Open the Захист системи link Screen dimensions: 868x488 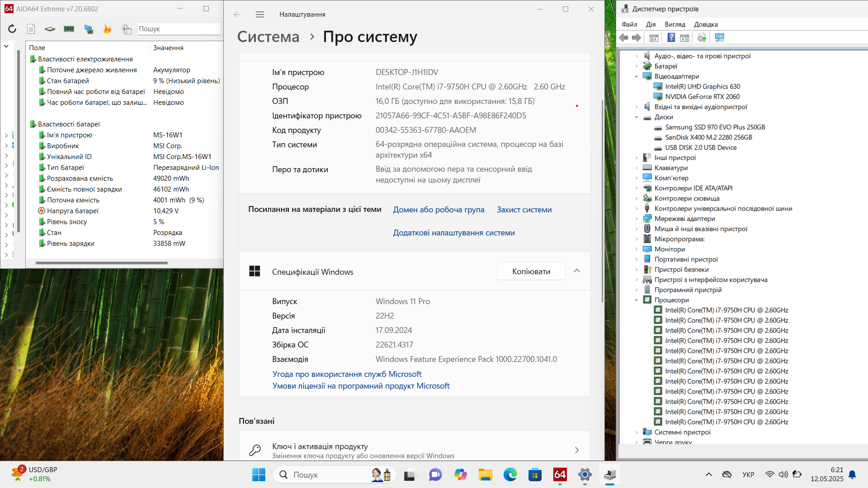coord(524,210)
